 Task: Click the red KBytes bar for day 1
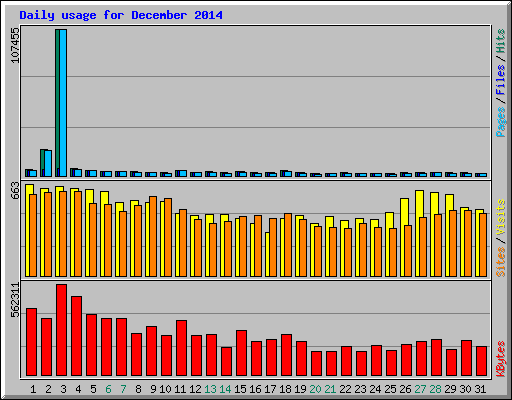[x=31, y=342]
